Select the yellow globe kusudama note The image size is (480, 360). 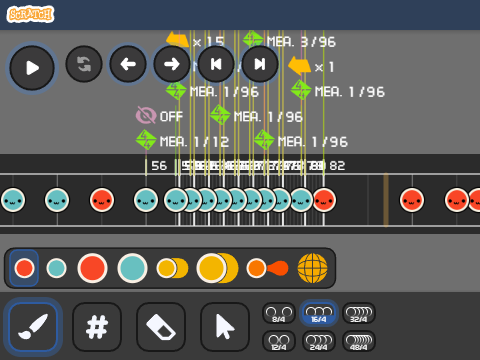tap(312, 268)
